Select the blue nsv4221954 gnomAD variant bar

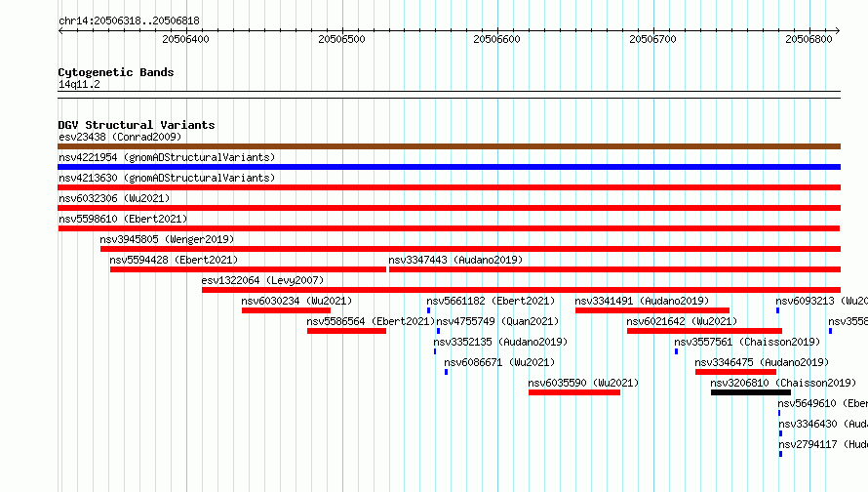click(x=449, y=167)
